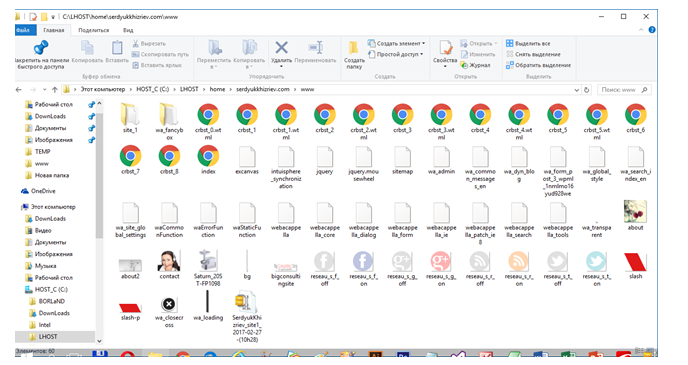
Task: Select the about image thumbnail
Action: tap(635, 211)
